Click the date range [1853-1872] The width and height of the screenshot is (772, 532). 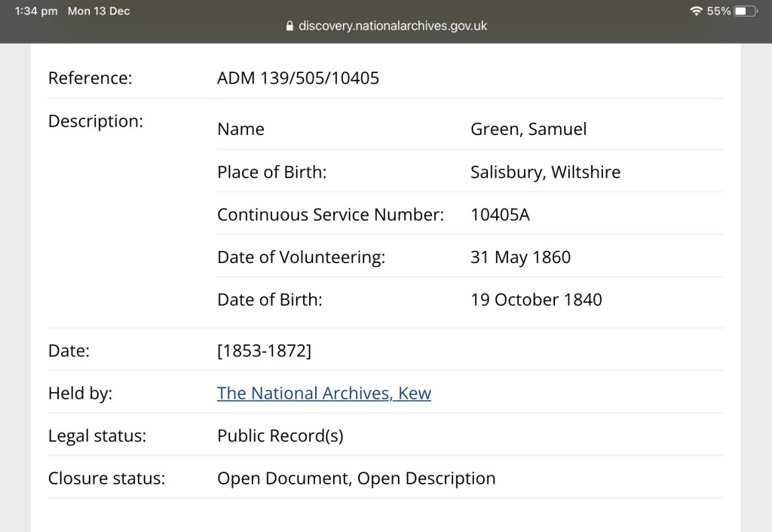click(263, 350)
